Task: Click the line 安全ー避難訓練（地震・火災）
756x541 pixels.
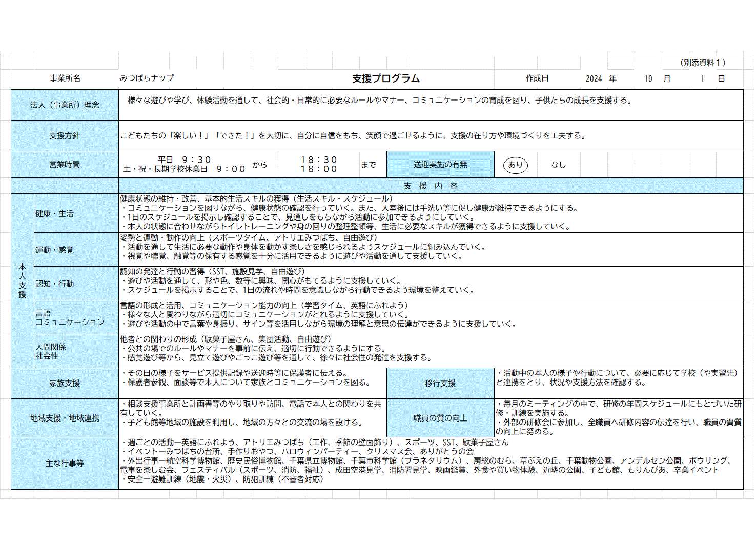Action: (x=222, y=479)
